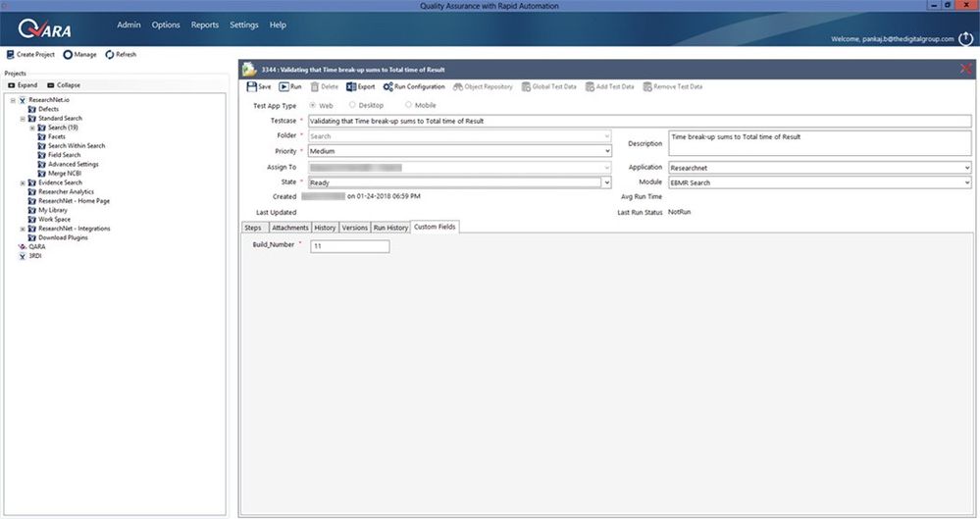
Task: Open the Assign To dropdown
Action: (606, 168)
